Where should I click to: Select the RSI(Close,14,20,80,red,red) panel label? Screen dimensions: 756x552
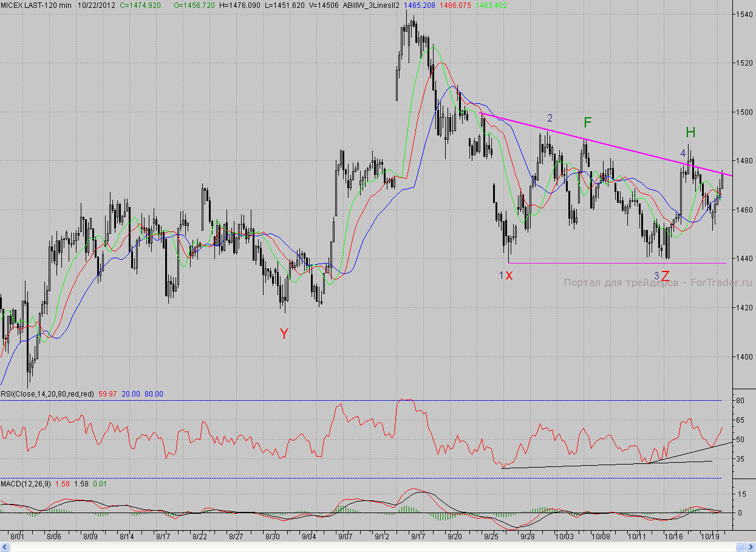[47, 394]
